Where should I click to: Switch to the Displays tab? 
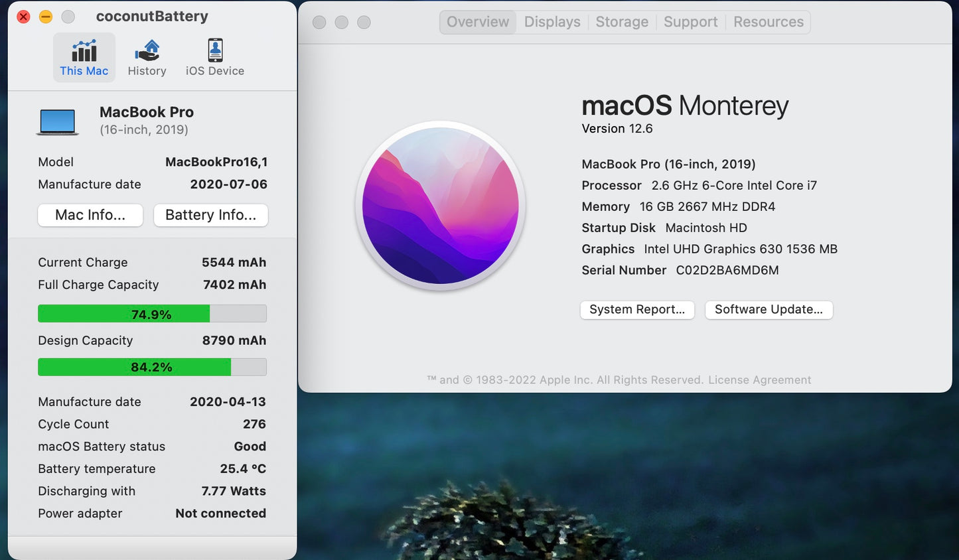[552, 21]
